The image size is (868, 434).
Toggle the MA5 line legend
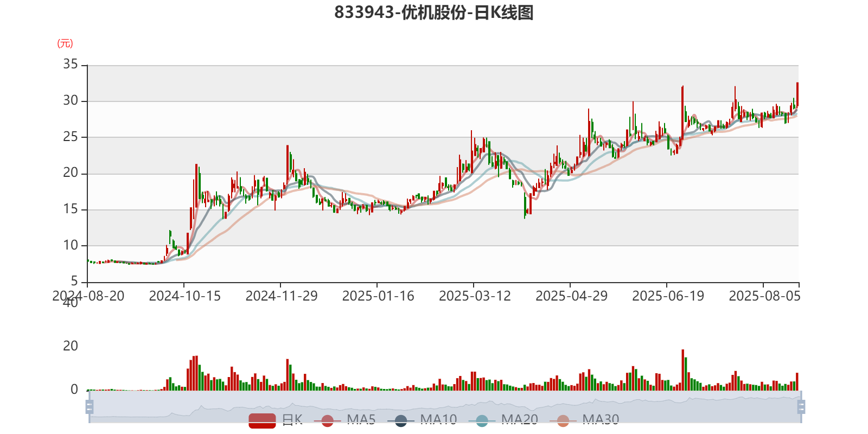click(344, 420)
